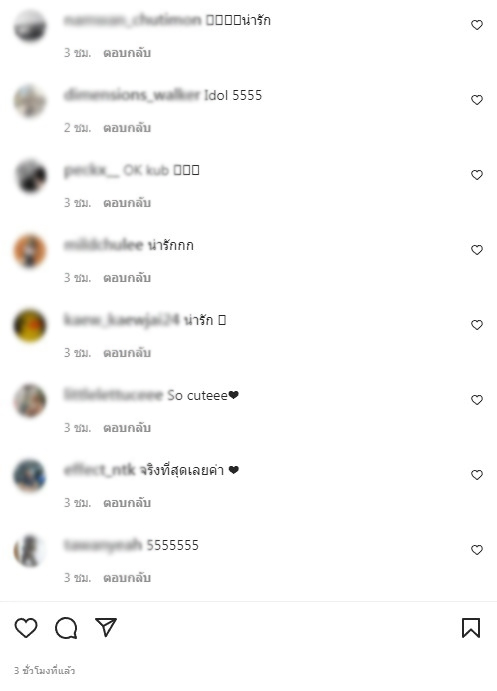The height and width of the screenshot is (691, 497).
Task: Like the 'So cuteee' comment
Action: (477, 400)
